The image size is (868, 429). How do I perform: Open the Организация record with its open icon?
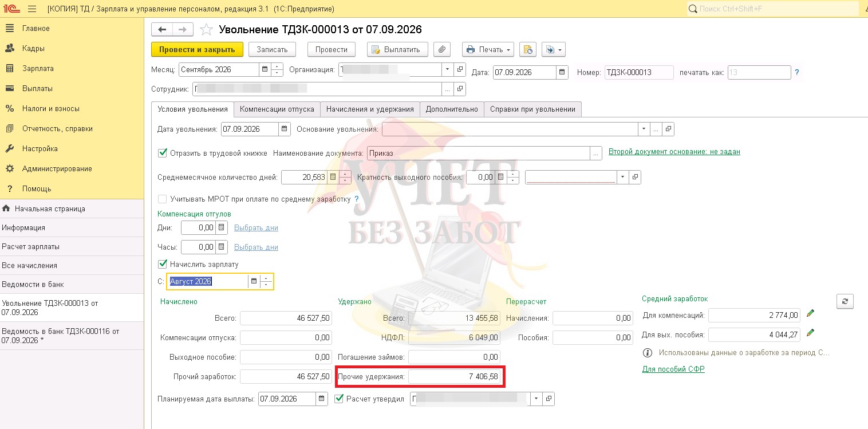pyautogui.click(x=460, y=70)
